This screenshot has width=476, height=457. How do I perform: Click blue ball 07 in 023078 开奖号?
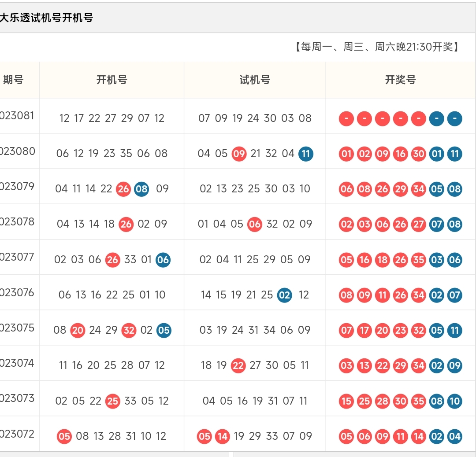[436, 224]
